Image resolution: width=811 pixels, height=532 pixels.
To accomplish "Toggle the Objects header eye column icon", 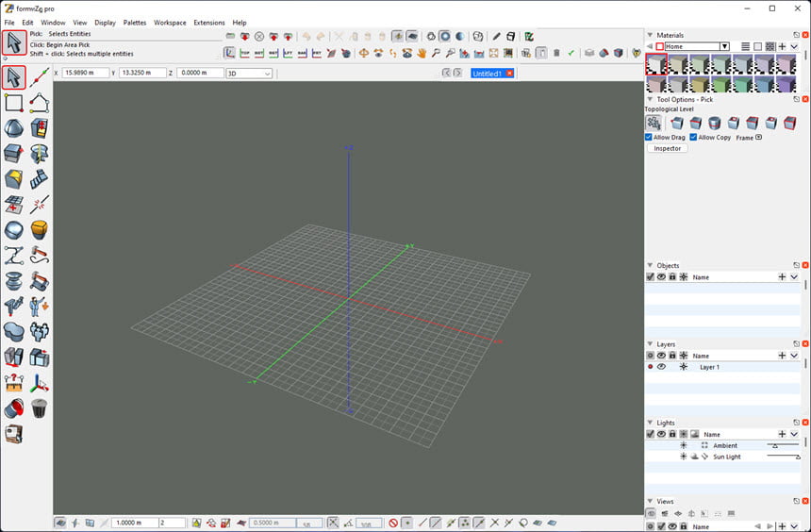I will coord(661,277).
